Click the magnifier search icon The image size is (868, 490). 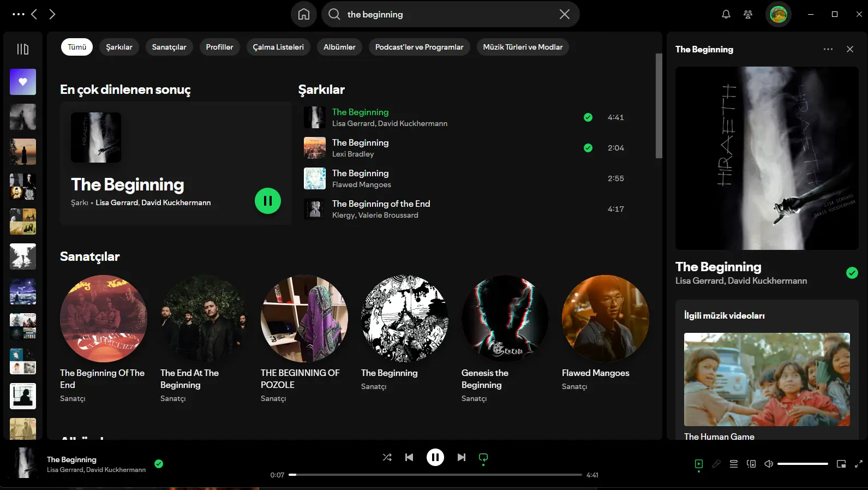[x=334, y=14]
